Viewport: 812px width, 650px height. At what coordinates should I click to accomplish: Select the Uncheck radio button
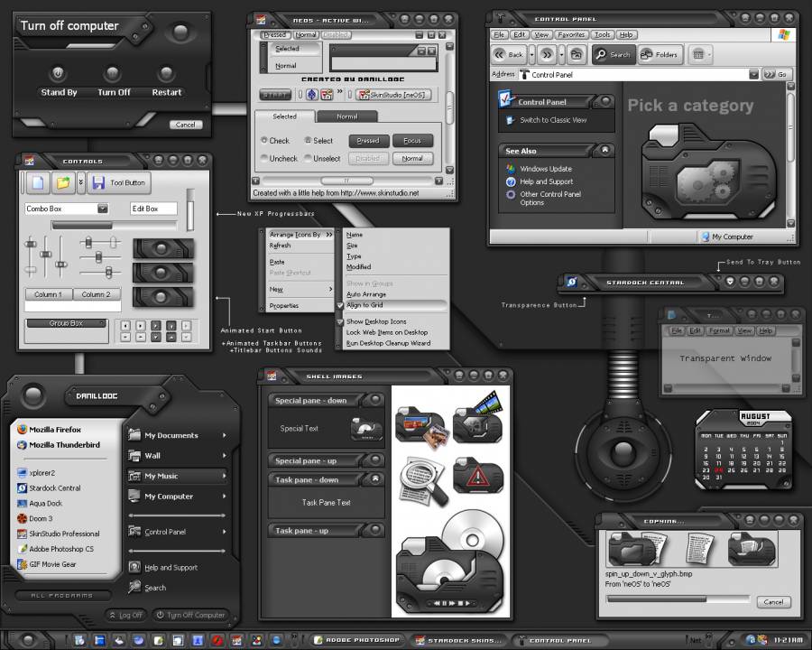click(264, 158)
